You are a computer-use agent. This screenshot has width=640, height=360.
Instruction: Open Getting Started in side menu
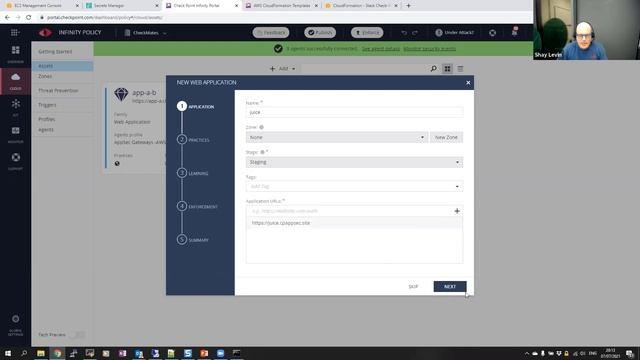(55, 52)
